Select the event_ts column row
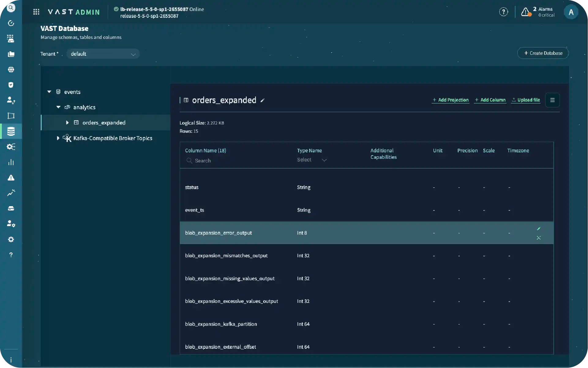Screen dimensions: 588x368 (367, 210)
